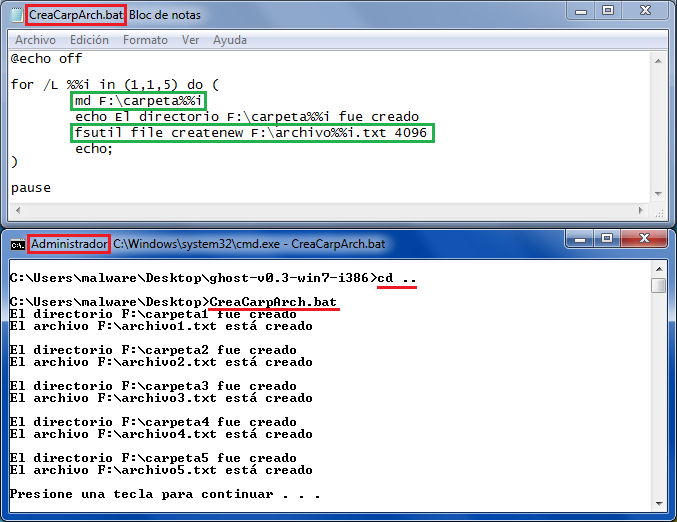Open the Archivo menu in Notepad
This screenshot has width=677, height=522.
point(35,40)
